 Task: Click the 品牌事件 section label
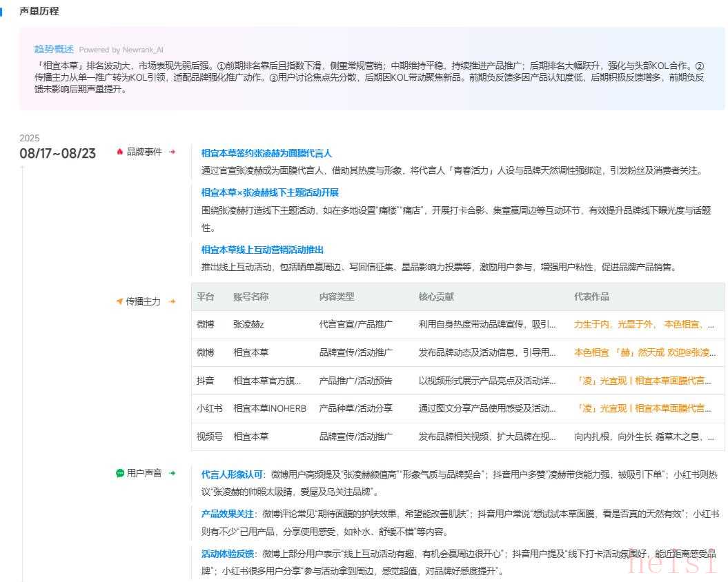coord(144,152)
